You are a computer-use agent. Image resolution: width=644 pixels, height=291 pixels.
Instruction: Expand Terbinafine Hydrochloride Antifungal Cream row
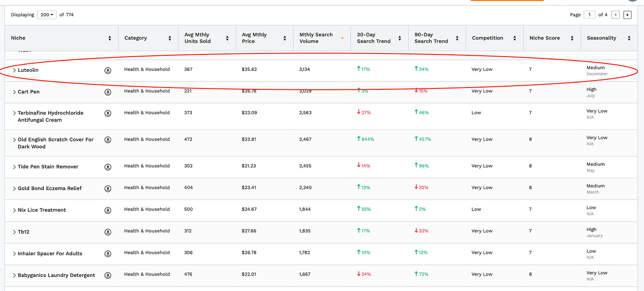tap(14, 113)
